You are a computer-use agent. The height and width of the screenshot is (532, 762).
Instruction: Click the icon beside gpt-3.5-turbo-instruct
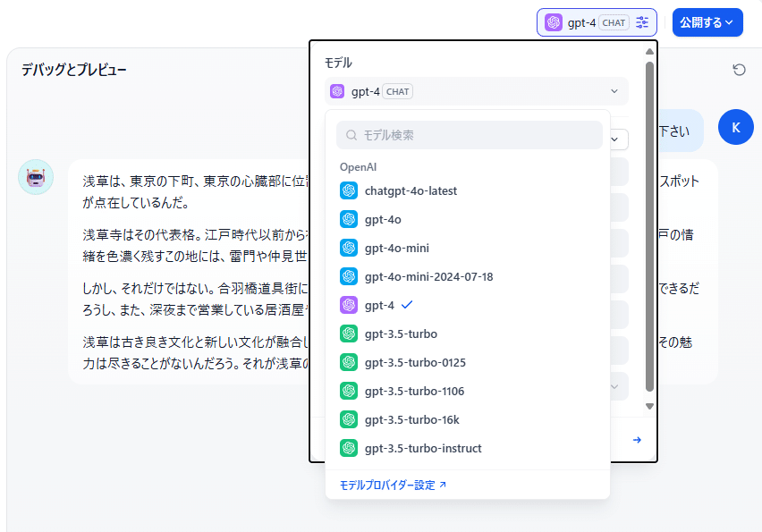(349, 448)
